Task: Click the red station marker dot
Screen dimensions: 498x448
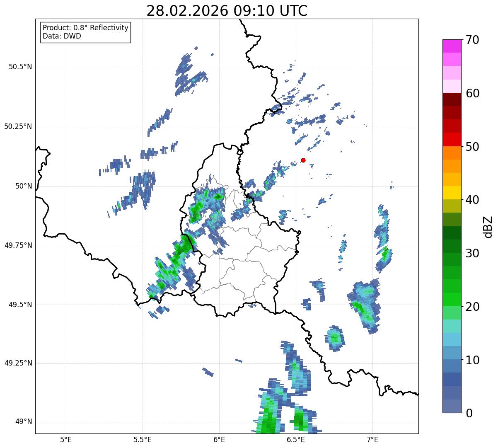Action: pos(303,160)
